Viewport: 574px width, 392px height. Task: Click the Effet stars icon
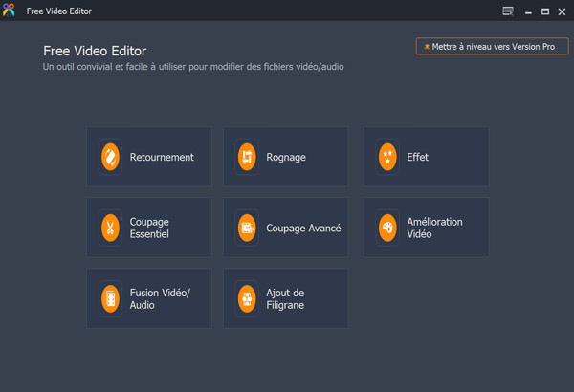(387, 157)
